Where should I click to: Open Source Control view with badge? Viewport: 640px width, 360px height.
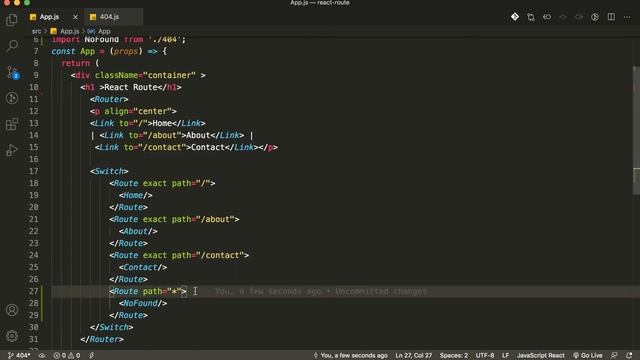[12, 72]
